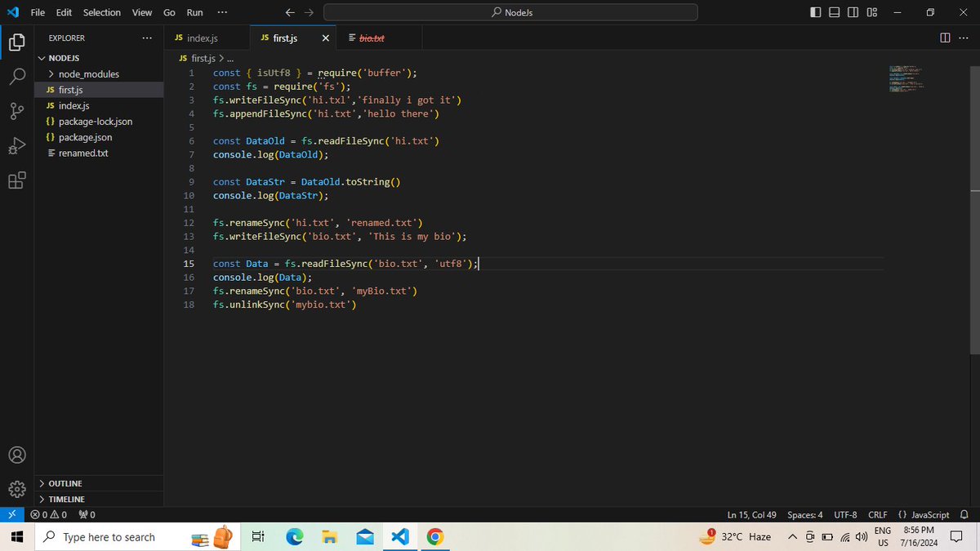
Task: Open Accounts icon in activity bar
Action: (x=17, y=455)
